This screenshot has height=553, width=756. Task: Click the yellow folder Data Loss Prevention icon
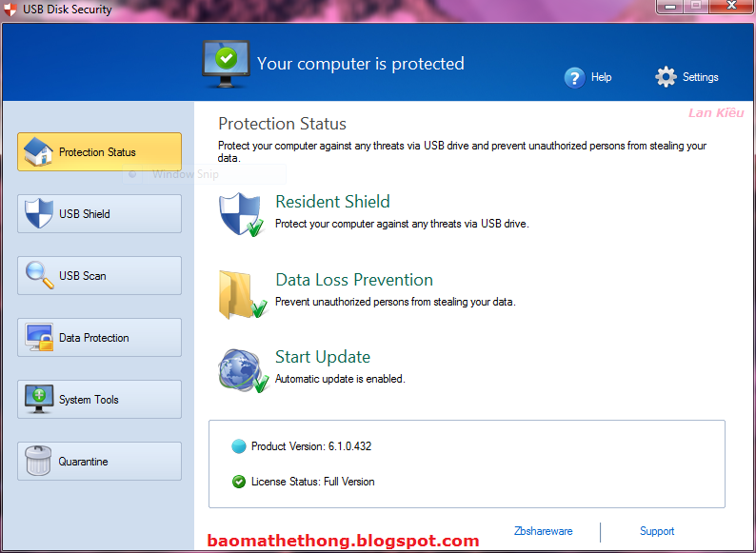pyautogui.click(x=242, y=294)
